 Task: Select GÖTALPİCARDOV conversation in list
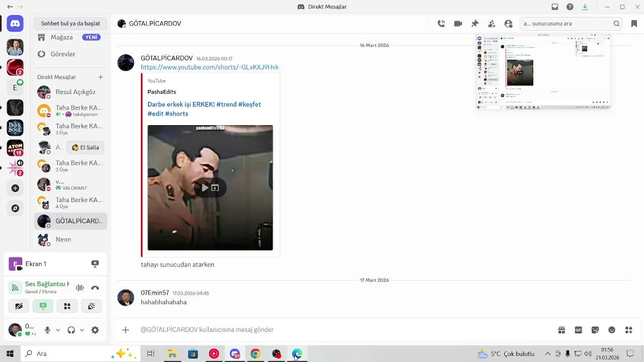click(70, 221)
